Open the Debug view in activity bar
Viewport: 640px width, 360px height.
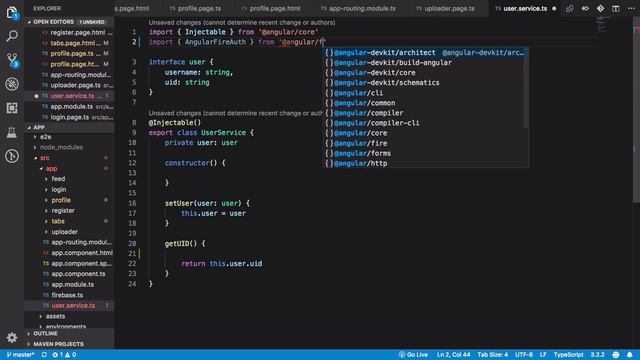[x=12, y=84]
